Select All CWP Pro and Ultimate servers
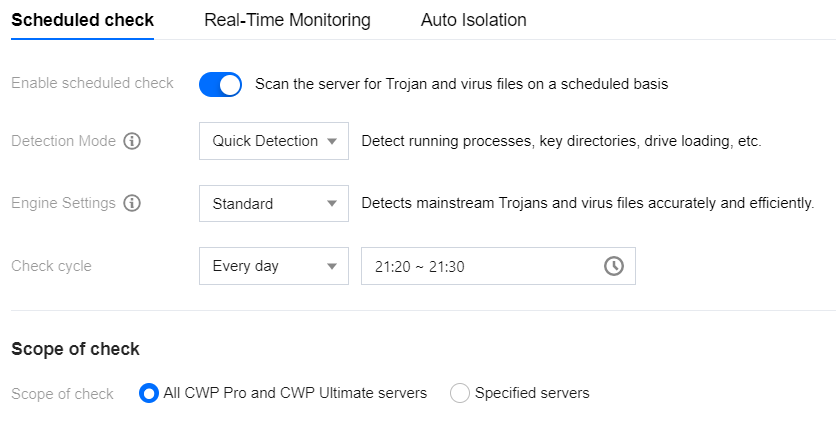 click(x=149, y=393)
